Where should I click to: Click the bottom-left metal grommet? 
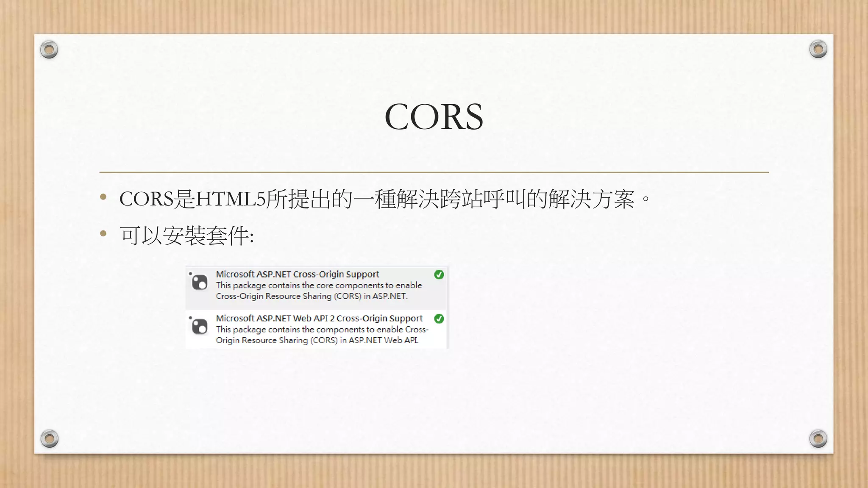click(49, 438)
